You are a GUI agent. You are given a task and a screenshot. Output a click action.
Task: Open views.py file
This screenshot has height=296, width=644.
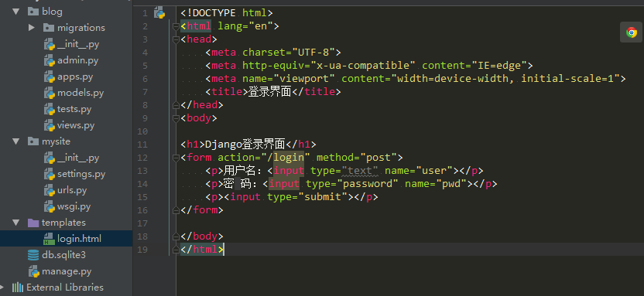pos(76,125)
